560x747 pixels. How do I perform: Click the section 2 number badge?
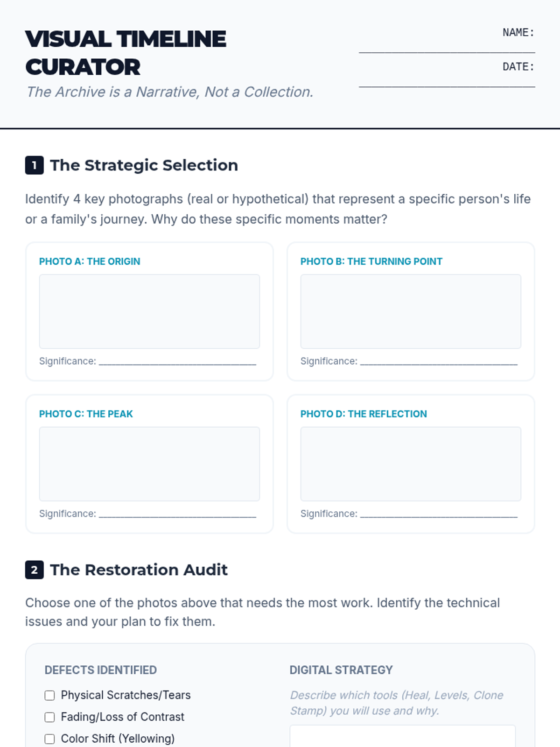(x=34, y=570)
